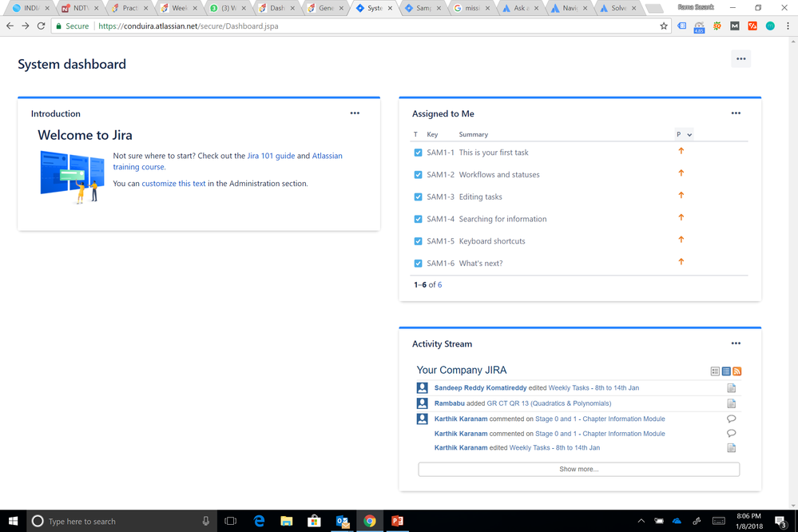Image resolution: width=798 pixels, height=532 pixels.
Task: Click the Show more button in Activity Stream
Action: (x=578, y=469)
